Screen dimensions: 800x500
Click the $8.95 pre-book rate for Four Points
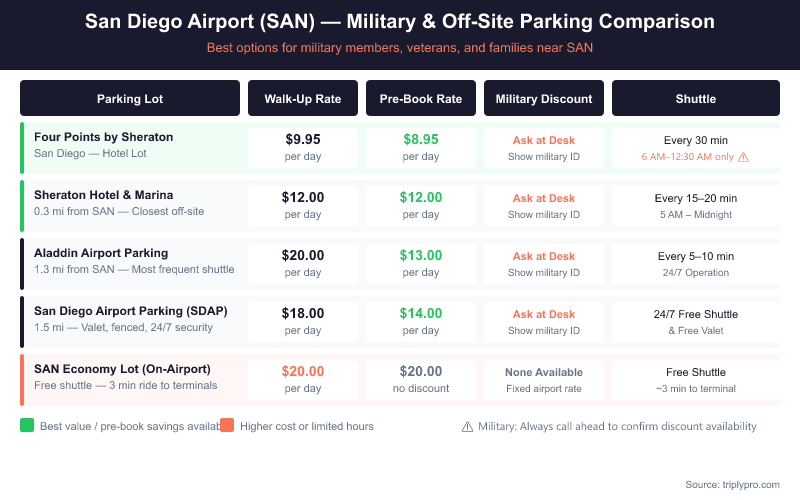[x=421, y=140]
